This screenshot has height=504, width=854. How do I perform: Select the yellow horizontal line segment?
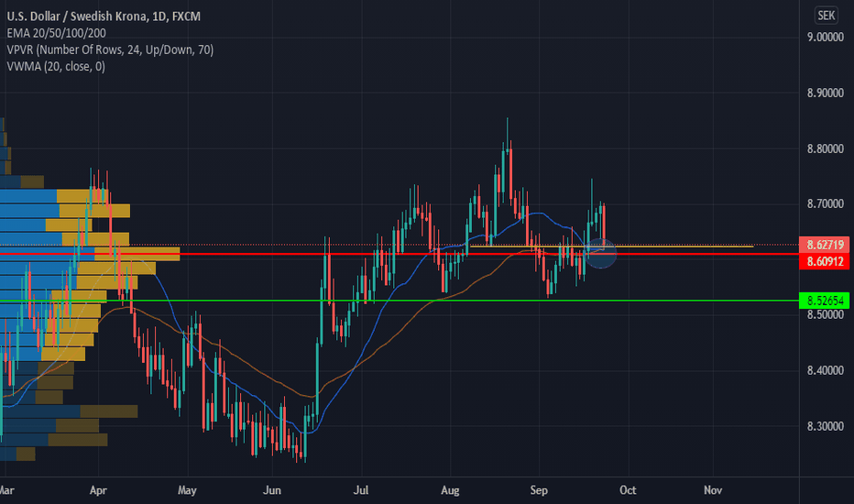[x=611, y=247]
